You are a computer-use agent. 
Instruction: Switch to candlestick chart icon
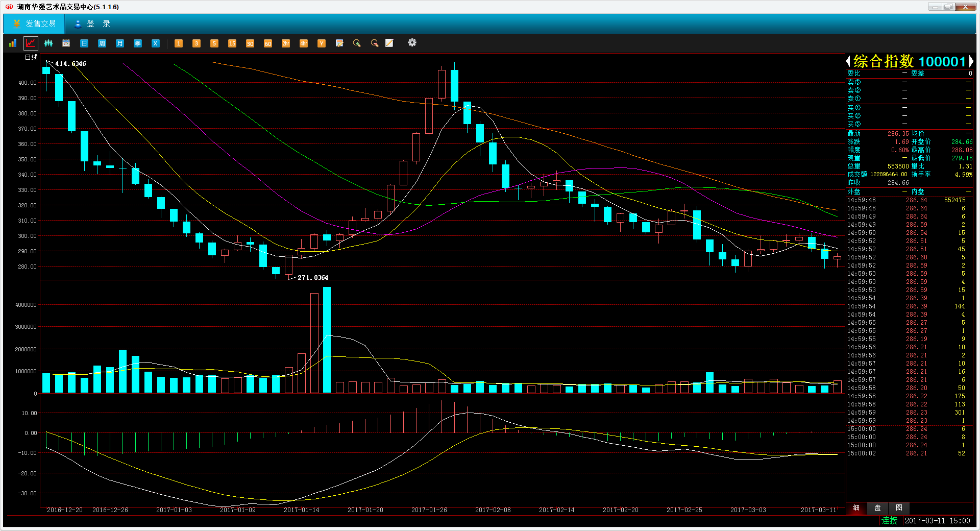tap(48, 43)
